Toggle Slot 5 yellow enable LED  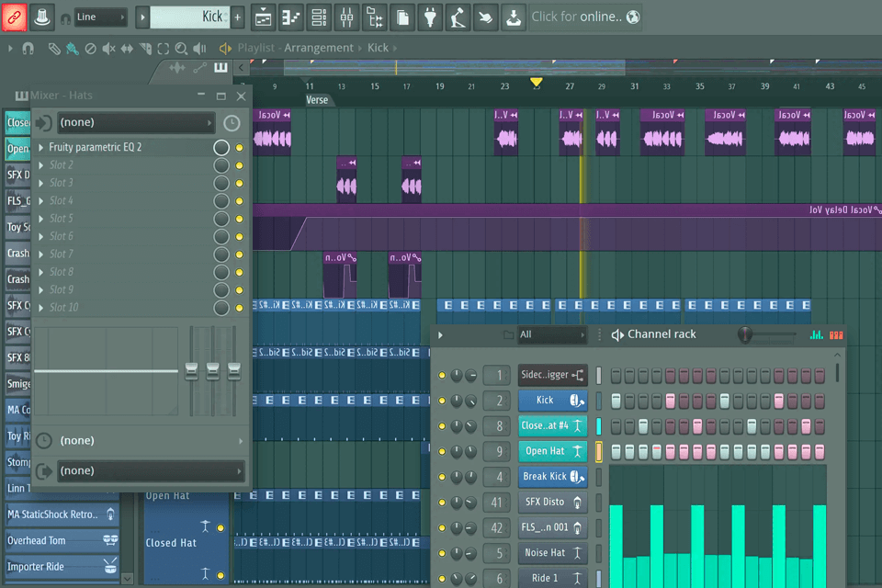[239, 219]
